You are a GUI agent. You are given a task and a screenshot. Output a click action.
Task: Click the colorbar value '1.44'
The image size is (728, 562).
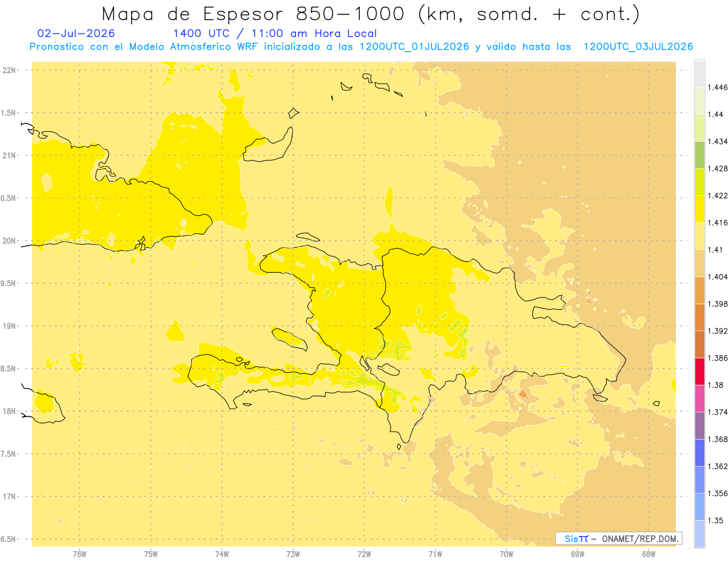[715, 115]
